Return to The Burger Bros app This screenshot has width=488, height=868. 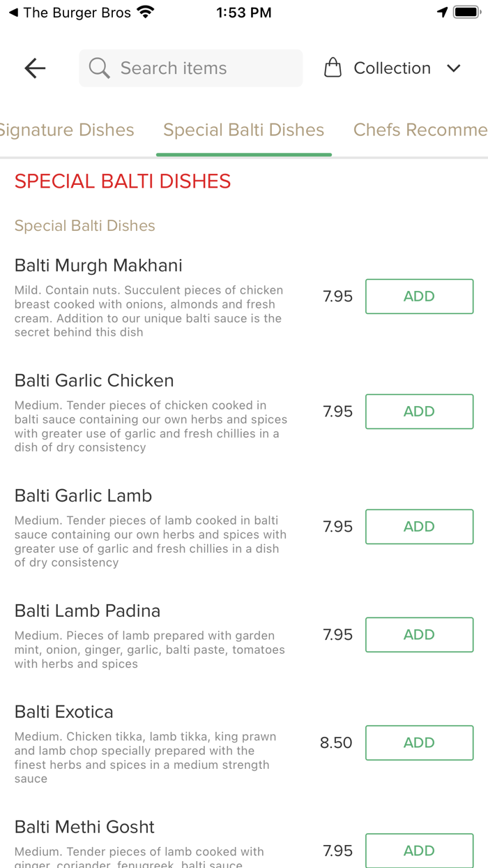click(x=70, y=13)
